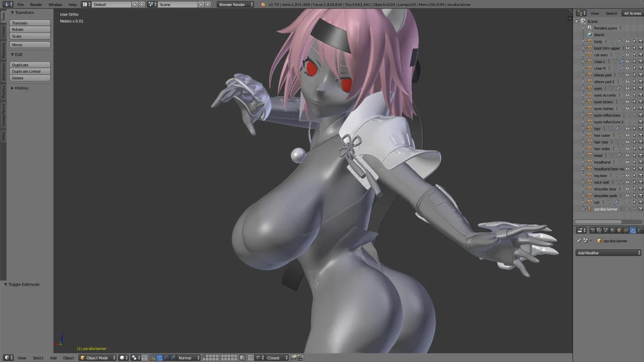The image size is (644, 362).
Task: Click the RenderLayers icon in outliner
Action: (x=590, y=28)
